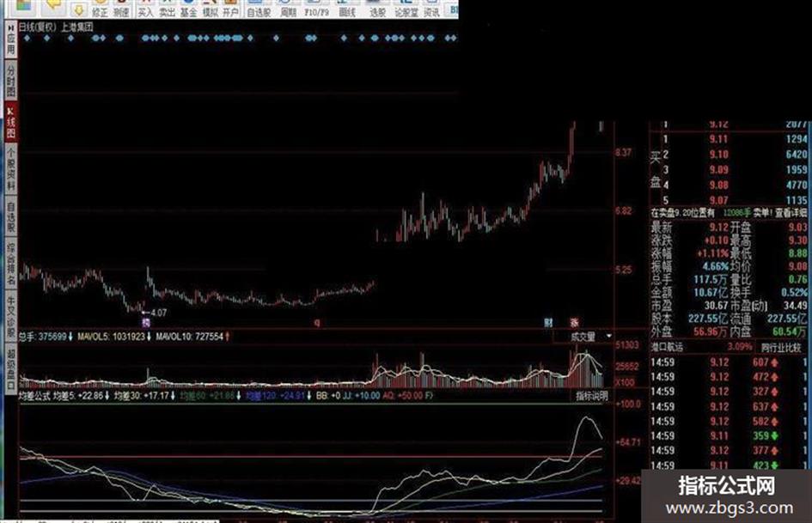Click the 上港集团 stock name
Image resolution: width=812 pixels, height=523 pixels.
77,27
